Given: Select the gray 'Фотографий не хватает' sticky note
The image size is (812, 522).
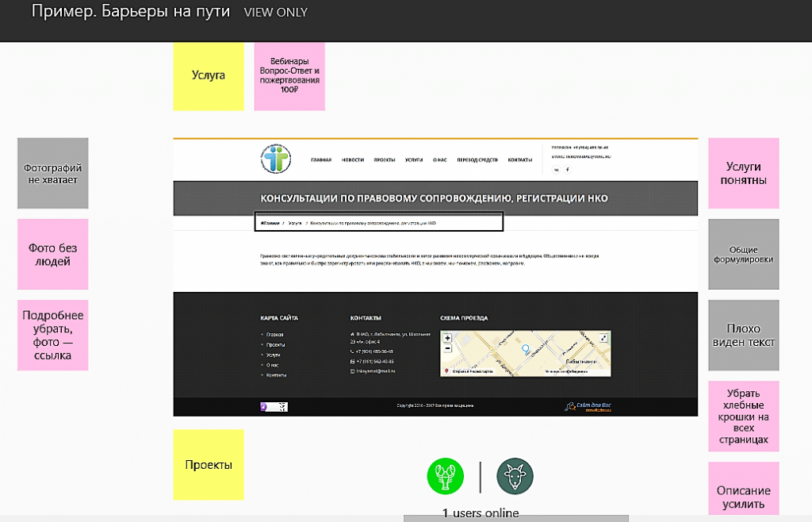Looking at the screenshot, I should [x=53, y=174].
